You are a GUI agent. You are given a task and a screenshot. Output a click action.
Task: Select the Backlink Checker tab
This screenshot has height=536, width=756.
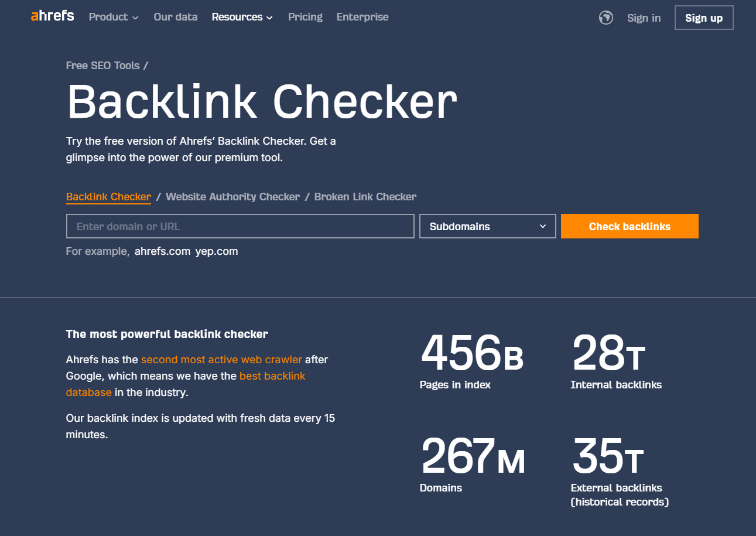coord(108,197)
